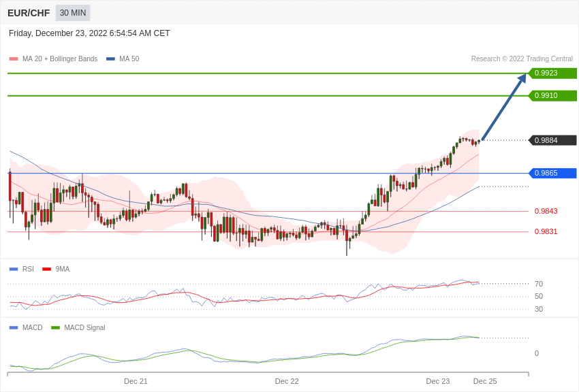Select the EUR/CHF symbol title
The image size is (579, 392).
(x=29, y=13)
